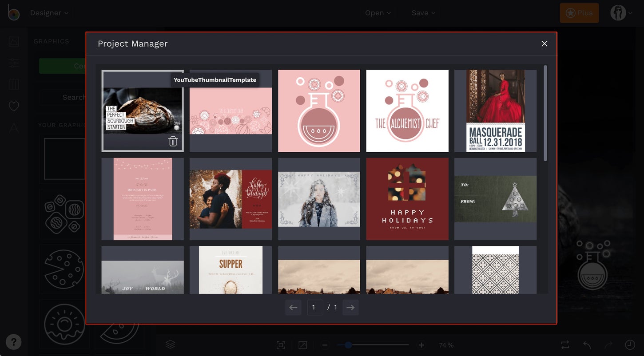Open the Edit adjustments sidebar panel

click(13, 63)
